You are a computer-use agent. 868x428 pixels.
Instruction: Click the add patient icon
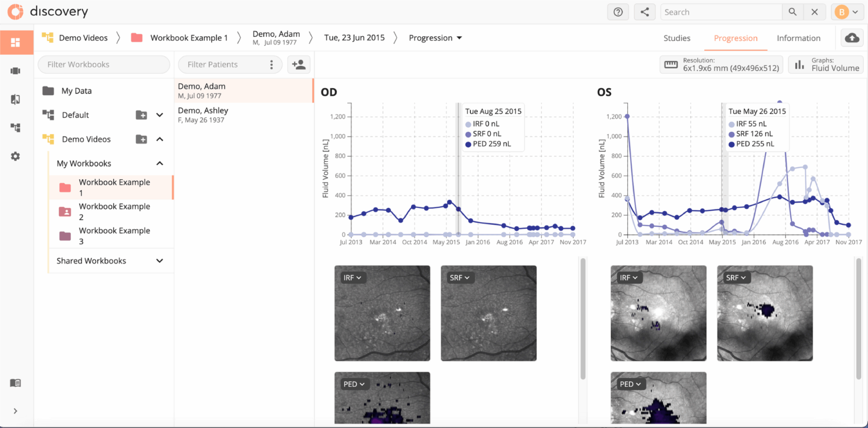pyautogui.click(x=299, y=64)
